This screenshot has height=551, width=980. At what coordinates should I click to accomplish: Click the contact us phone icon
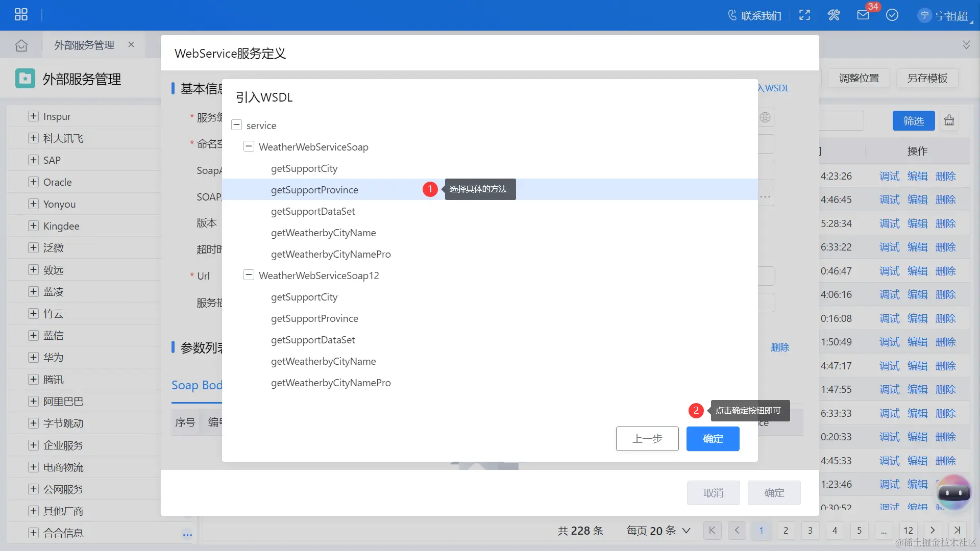732,15
